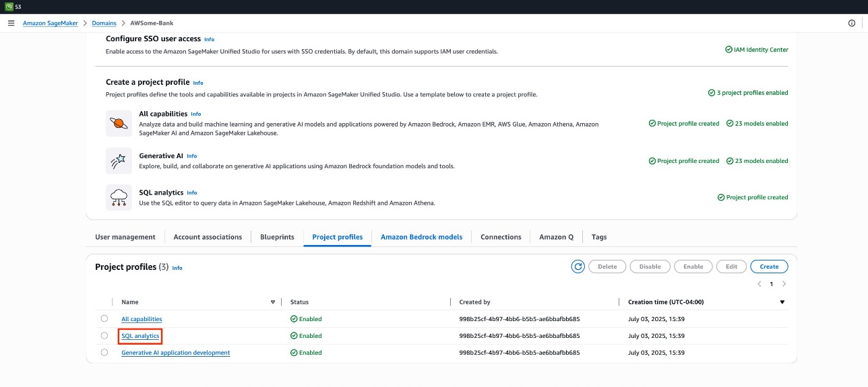Click Enabled status in SQL analytics table row
Viewport: 868px width, 387px height.
pyautogui.click(x=306, y=336)
